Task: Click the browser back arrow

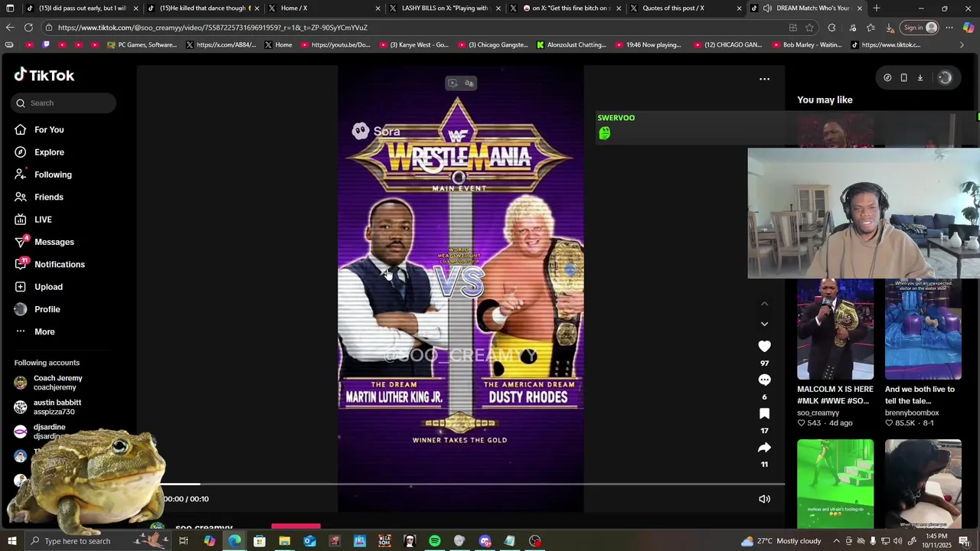Action: point(9,28)
